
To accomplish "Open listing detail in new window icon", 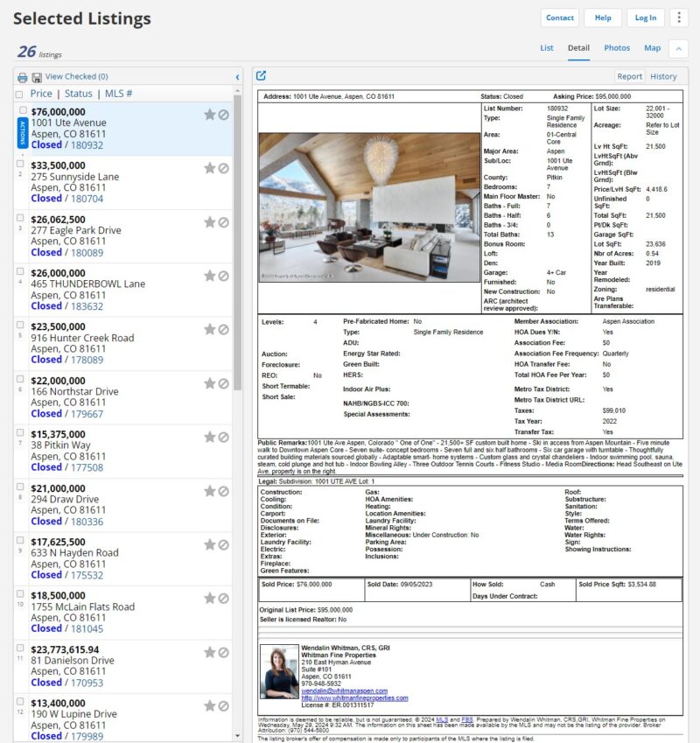I will click(261, 76).
